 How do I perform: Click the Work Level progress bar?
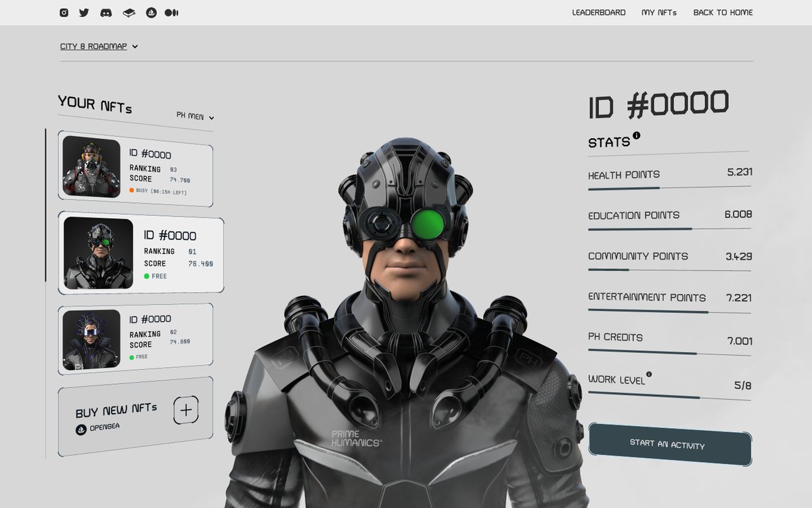tap(669, 397)
